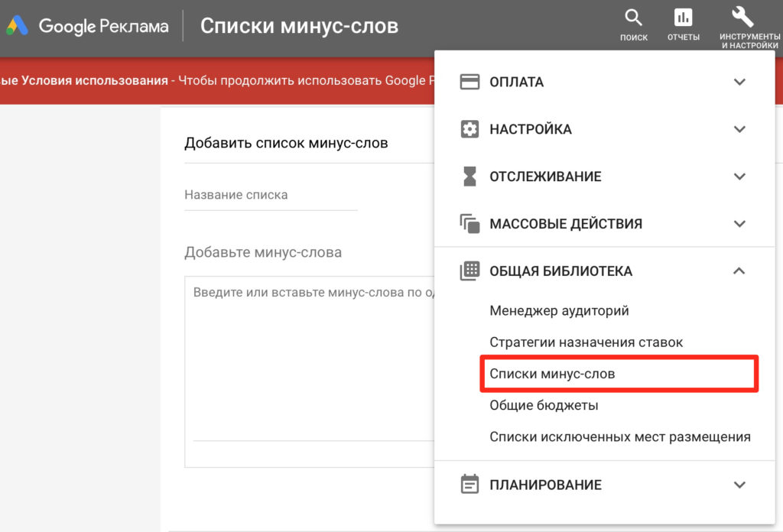This screenshot has height=532, width=783.
Task: Click the calendar icon beside ПЛАНИРОВАНИЕ
Action: [469, 485]
